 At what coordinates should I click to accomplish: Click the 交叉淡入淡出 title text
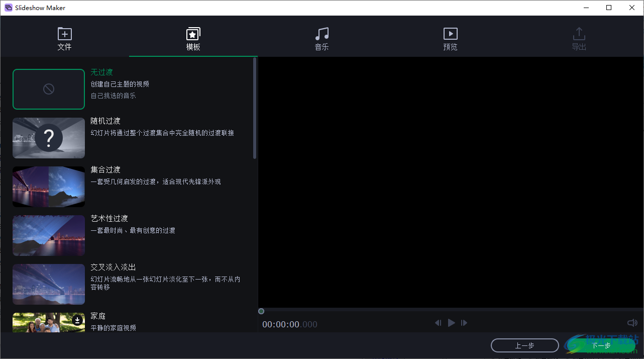point(113,267)
